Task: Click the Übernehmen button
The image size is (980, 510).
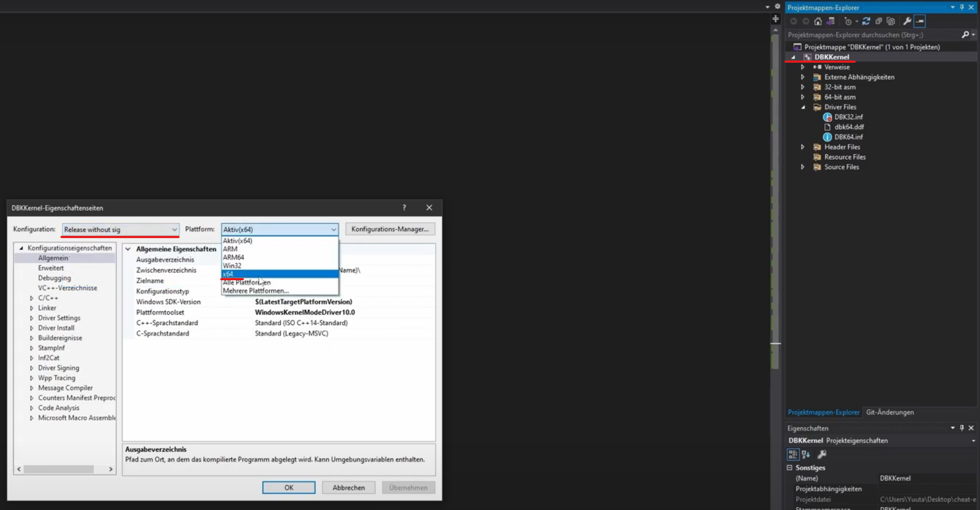Action: click(x=408, y=488)
